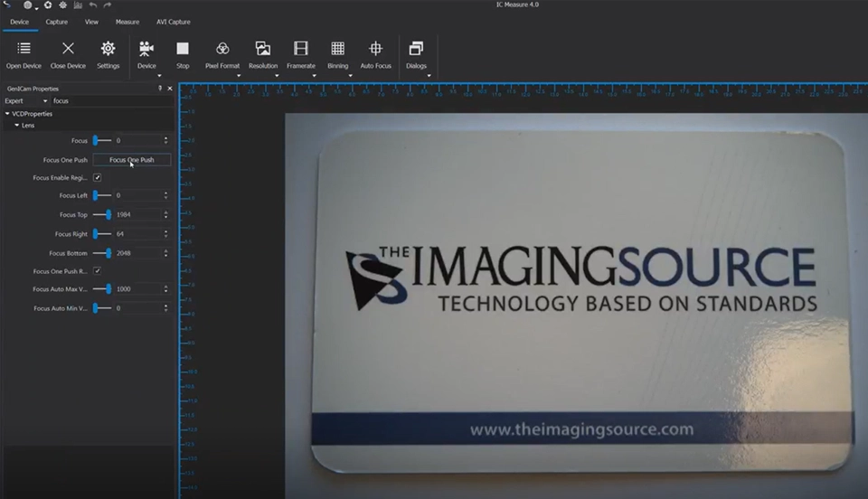The width and height of the screenshot is (868, 499).
Task: Open the Pixel Format options
Action: click(222, 49)
